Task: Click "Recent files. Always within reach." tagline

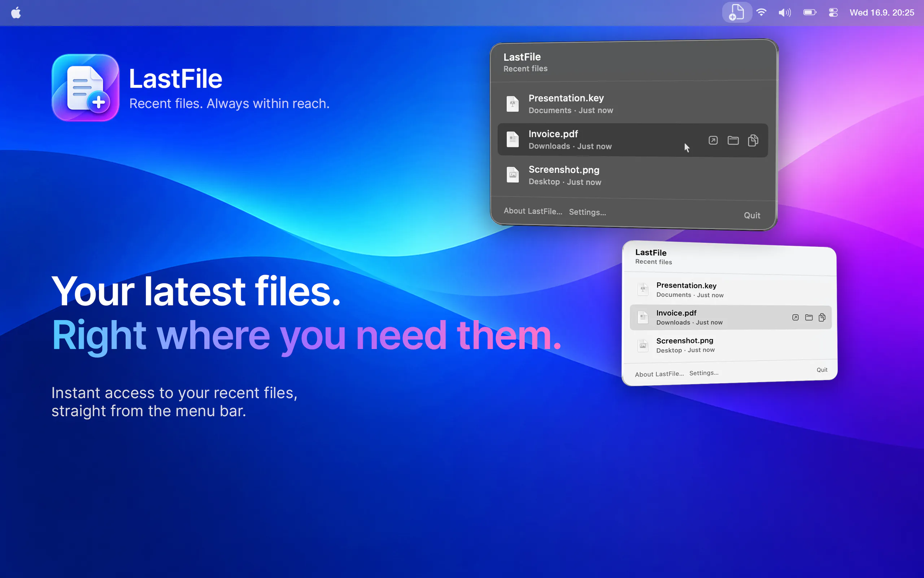Action: [229, 104]
